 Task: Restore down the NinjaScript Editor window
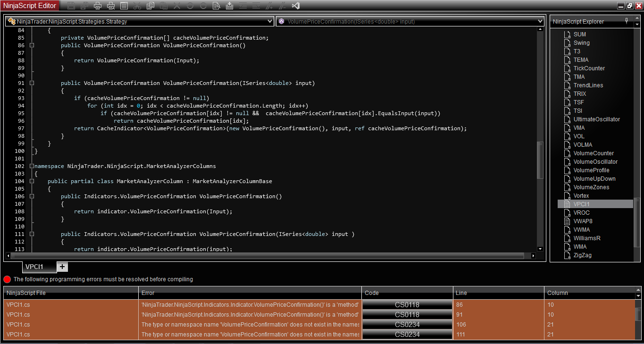[x=629, y=6]
